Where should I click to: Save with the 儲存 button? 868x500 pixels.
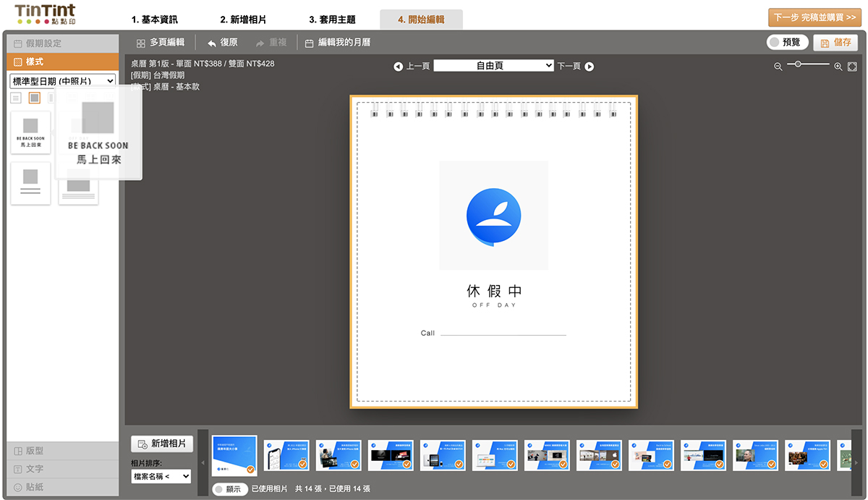[x=835, y=43]
